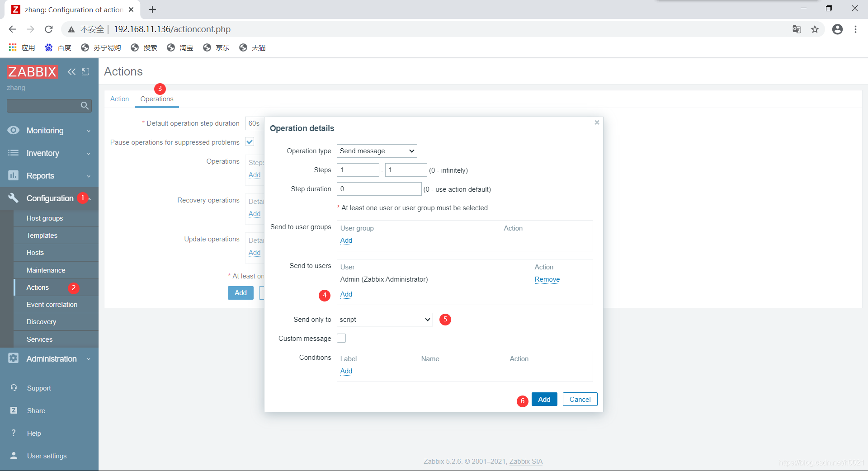Close the Operation details dialog
The width and height of the screenshot is (868, 471).
[x=597, y=122]
